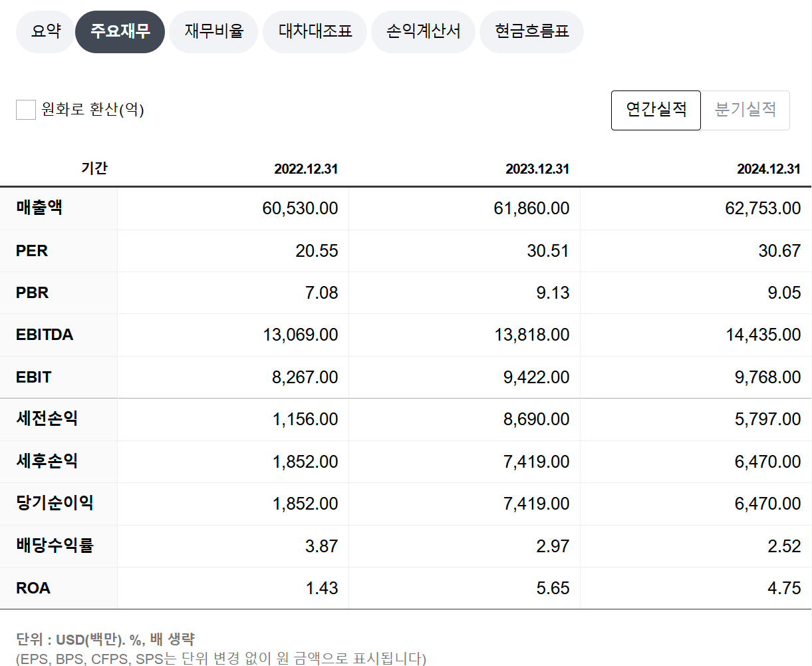Click the 2023.12.31 column header
This screenshot has width=812, height=666.
pyautogui.click(x=537, y=169)
